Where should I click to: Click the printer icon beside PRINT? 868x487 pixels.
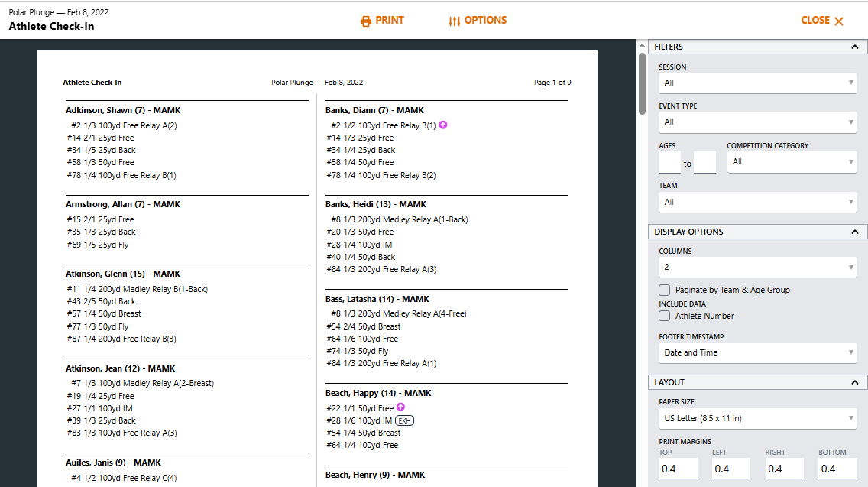click(x=366, y=21)
